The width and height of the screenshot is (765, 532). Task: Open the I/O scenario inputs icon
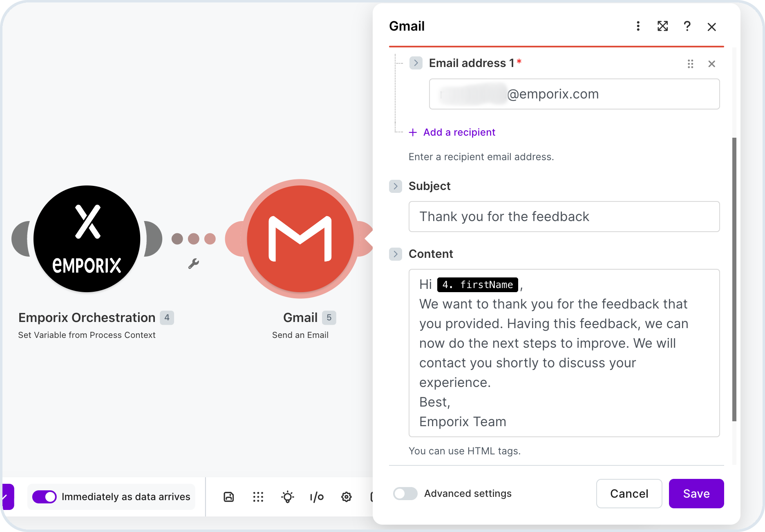[x=317, y=497]
